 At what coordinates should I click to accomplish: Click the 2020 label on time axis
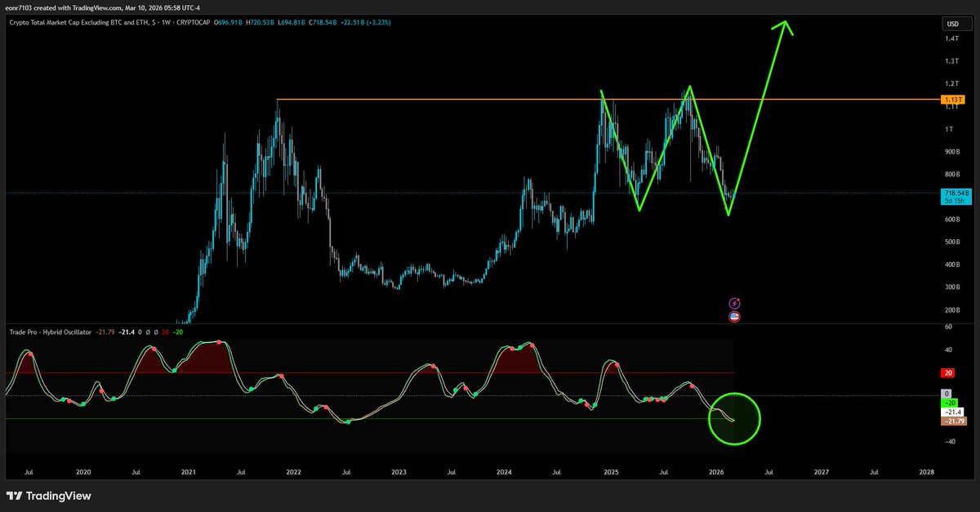[x=83, y=472]
